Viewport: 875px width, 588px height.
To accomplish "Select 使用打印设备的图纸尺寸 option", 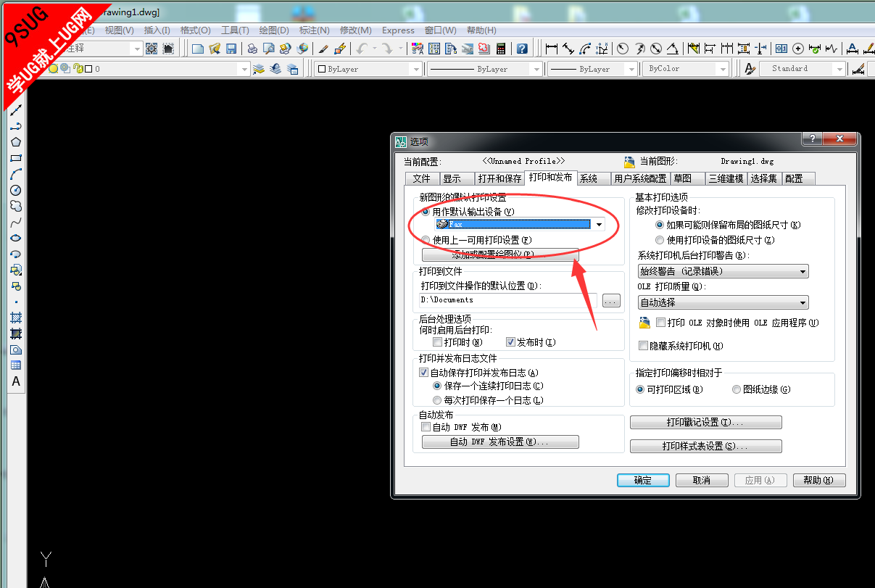I will click(x=660, y=239).
